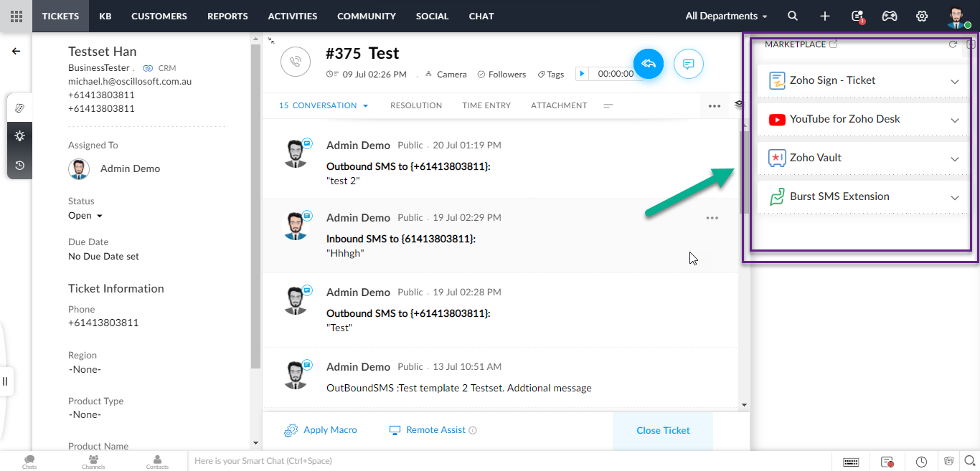The width and height of the screenshot is (980, 471).
Task: Start the ticket timer play button
Action: coord(581,73)
